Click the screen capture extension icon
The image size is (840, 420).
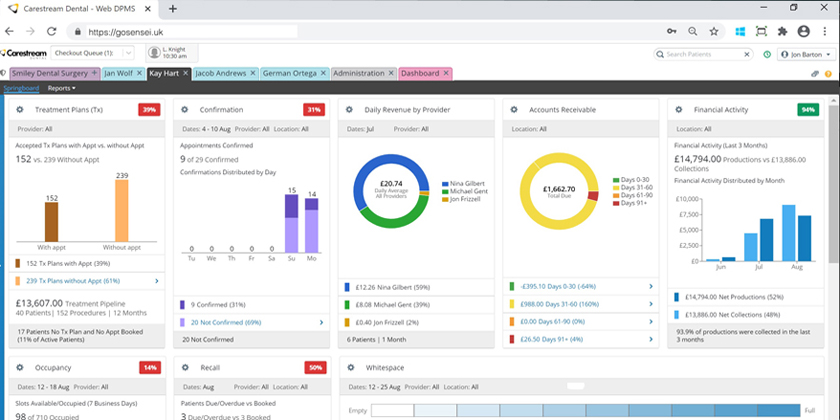coord(761,32)
